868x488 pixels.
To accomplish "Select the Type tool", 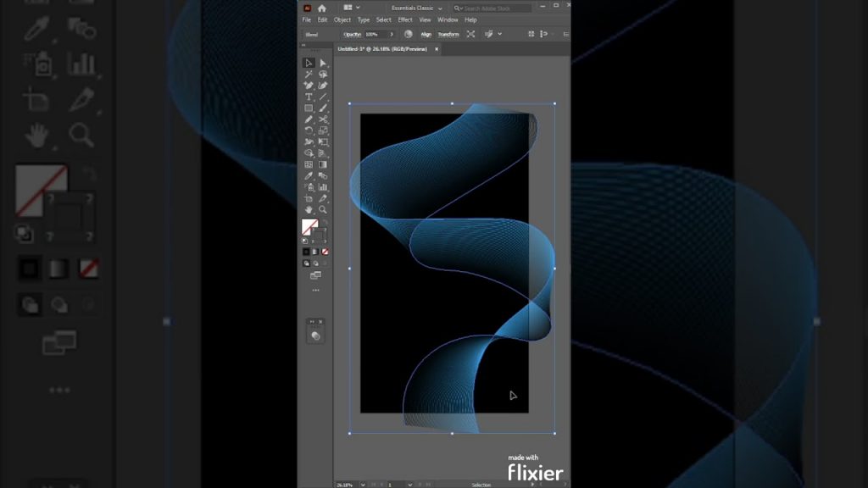I will [x=308, y=97].
